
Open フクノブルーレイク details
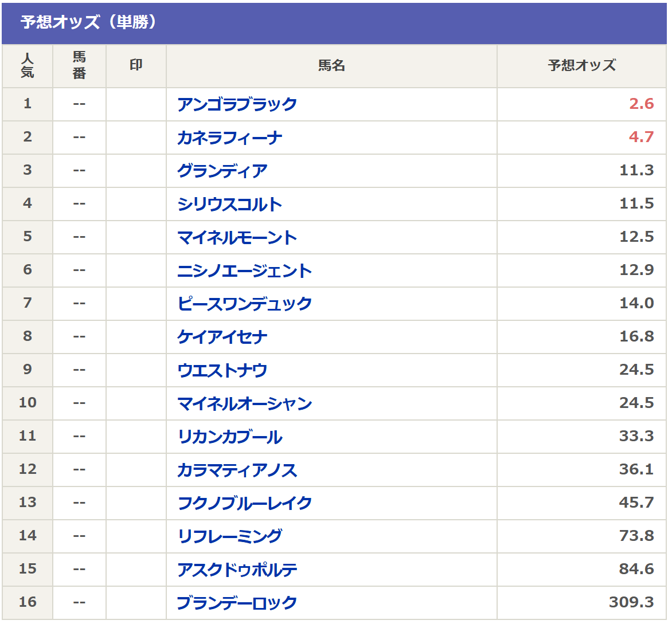point(244,503)
